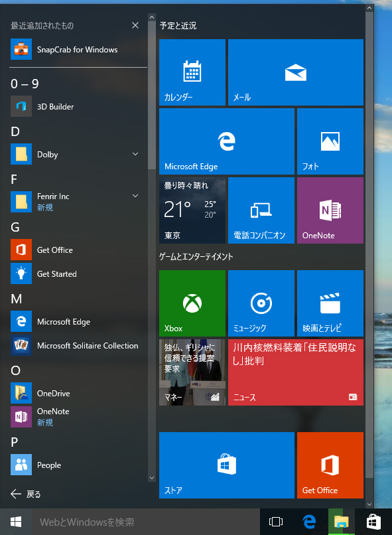392x535 pixels.
Task: Launch the カレンダー calendar tile
Action: coord(192,72)
